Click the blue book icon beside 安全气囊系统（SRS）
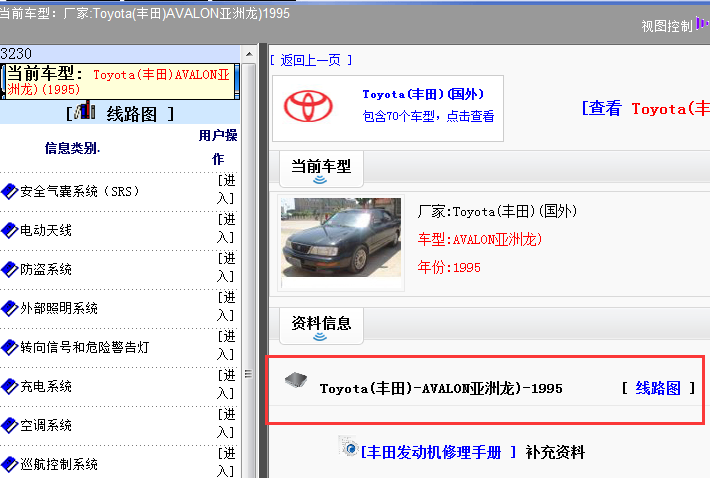The image size is (710, 478). (9, 191)
